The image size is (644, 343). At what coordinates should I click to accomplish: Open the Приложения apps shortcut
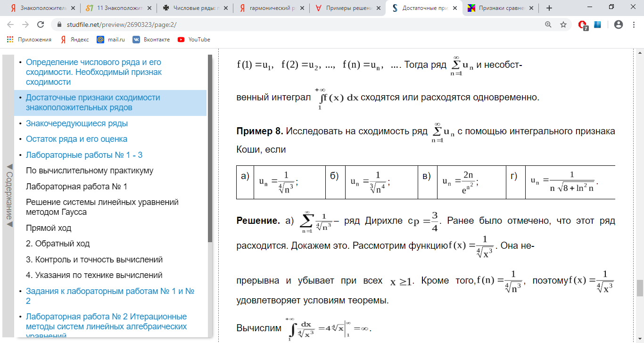(x=29, y=40)
